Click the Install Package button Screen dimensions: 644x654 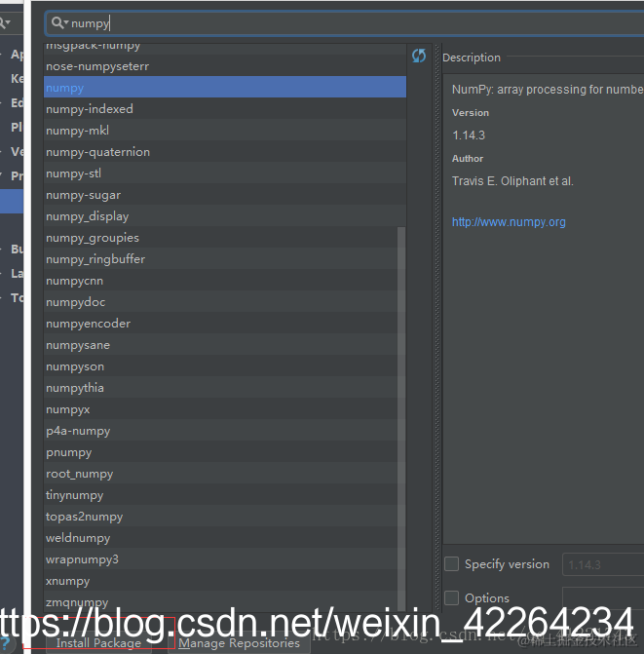(x=98, y=642)
